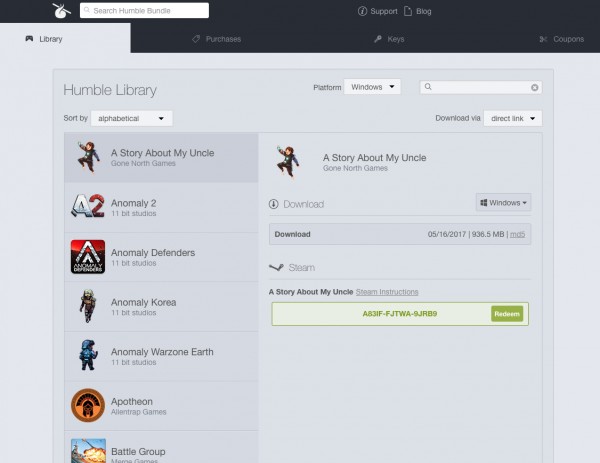The width and height of the screenshot is (600, 463).
Task: Switch to the Coupons tab
Action: (562, 39)
